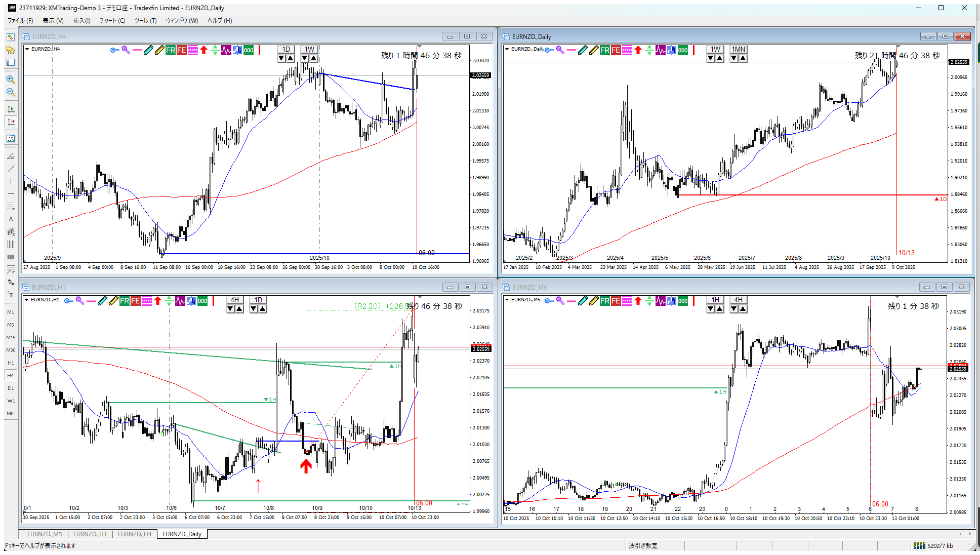The image size is (980, 555).
Task: Select the vertical line drawing tool
Action: point(11,181)
